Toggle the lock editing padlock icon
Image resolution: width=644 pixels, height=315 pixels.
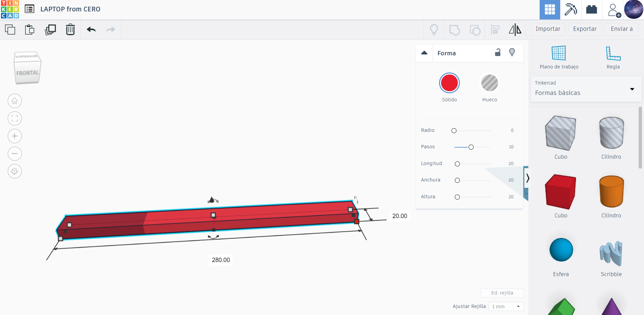tap(498, 52)
